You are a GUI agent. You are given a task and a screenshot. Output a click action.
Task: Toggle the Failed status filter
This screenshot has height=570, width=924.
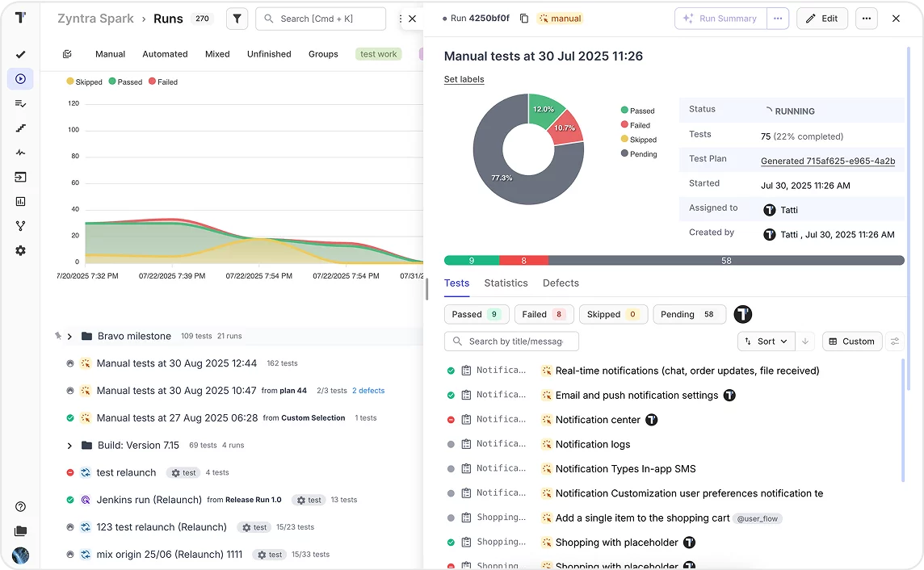(544, 314)
